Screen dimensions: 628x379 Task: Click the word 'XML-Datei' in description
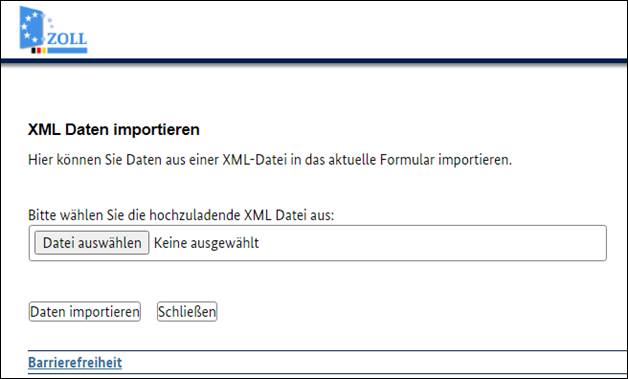coord(254,160)
